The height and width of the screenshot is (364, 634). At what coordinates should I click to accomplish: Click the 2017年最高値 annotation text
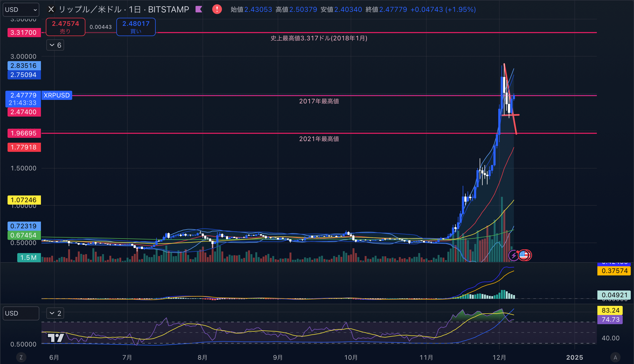(319, 101)
